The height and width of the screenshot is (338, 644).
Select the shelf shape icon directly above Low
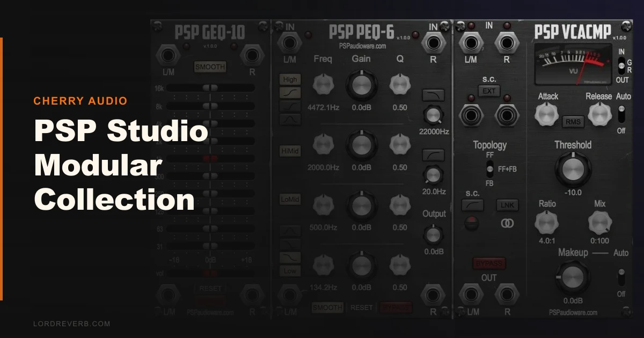point(290,258)
